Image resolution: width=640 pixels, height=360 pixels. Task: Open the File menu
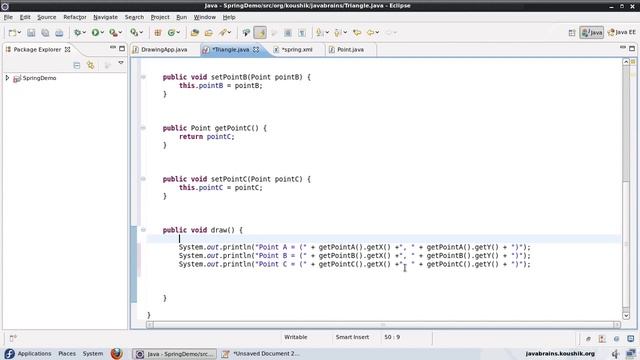(x=8, y=17)
